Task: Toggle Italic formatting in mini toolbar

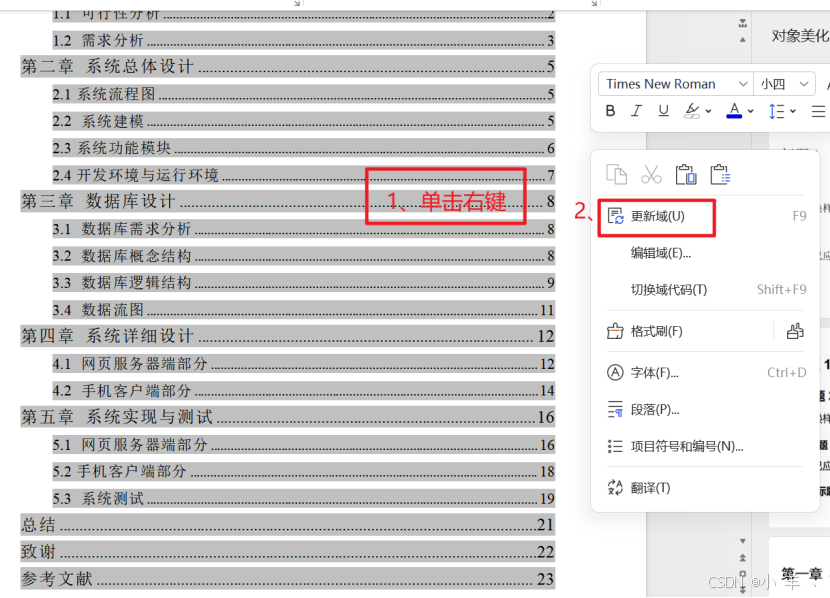Action: click(636, 111)
